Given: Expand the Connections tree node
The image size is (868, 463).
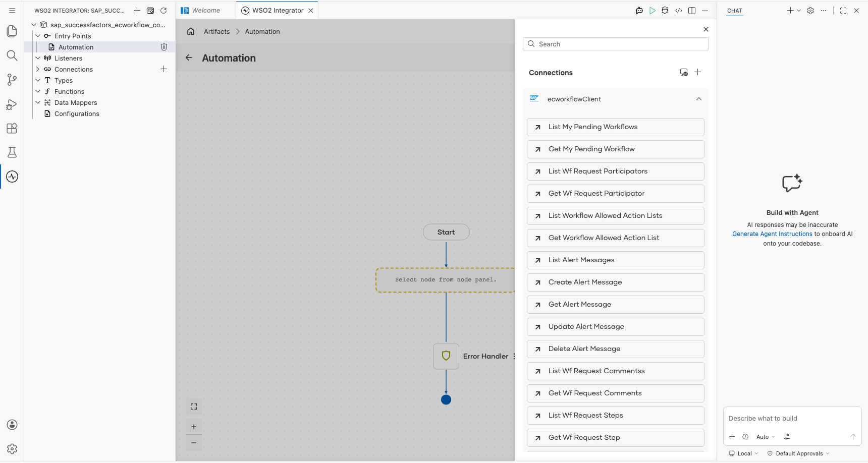Looking at the screenshot, I should (38, 69).
